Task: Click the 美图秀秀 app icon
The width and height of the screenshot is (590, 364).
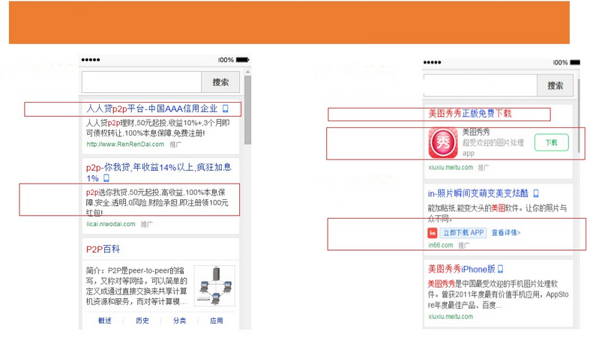Action: pyautogui.click(x=443, y=142)
